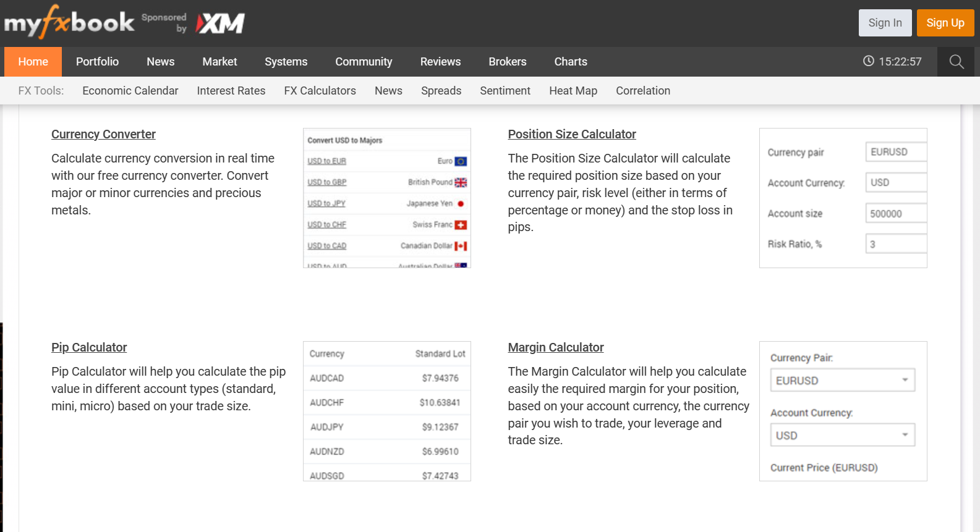The image size is (980, 532).
Task: Click the Account size input field
Action: click(x=895, y=214)
